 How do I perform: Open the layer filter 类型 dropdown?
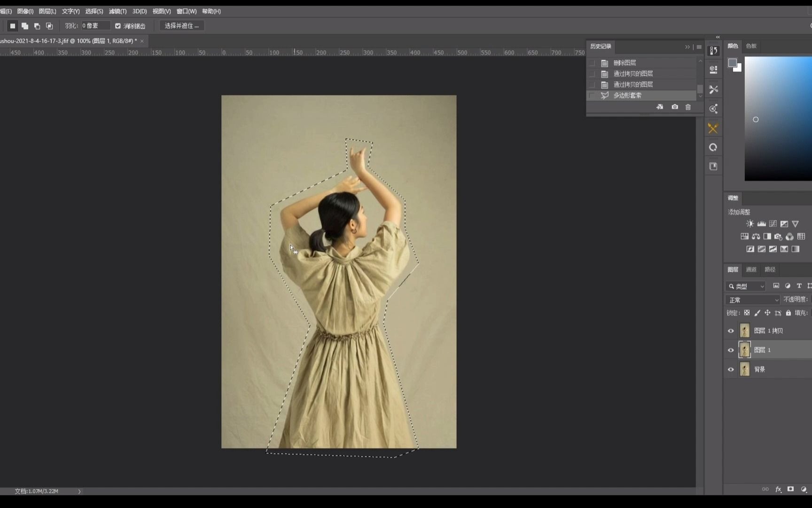745,286
